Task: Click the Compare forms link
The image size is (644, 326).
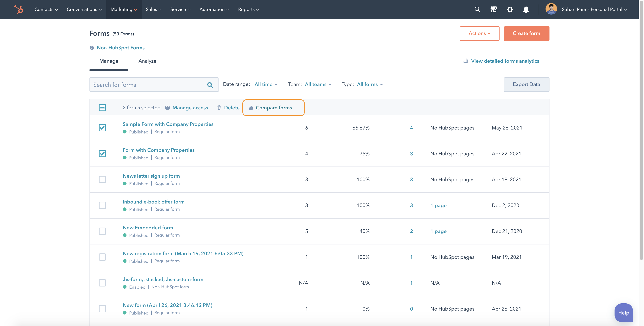Action: [x=274, y=108]
